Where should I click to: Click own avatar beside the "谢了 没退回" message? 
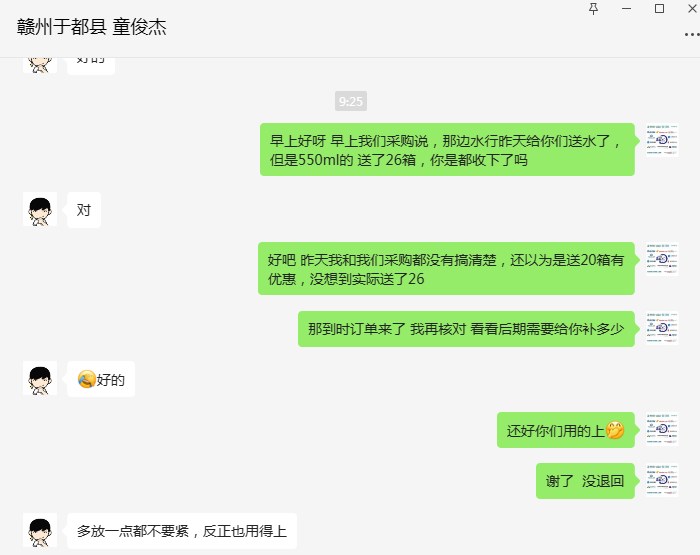coord(662,480)
